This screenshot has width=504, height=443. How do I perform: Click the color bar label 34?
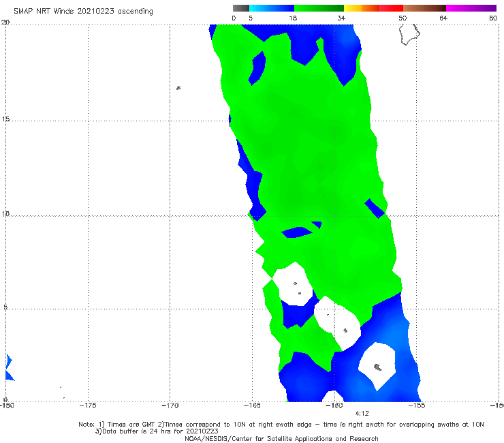[x=341, y=18]
